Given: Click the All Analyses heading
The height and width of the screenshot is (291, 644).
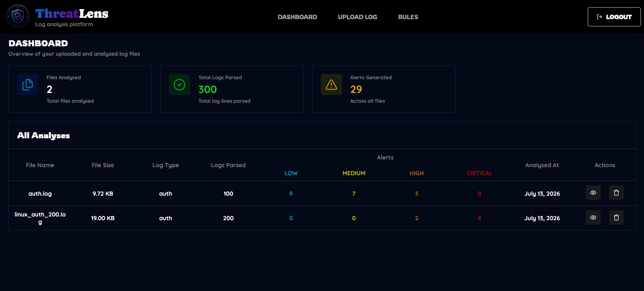Looking at the screenshot, I should pyautogui.click(x=43, y=136).
